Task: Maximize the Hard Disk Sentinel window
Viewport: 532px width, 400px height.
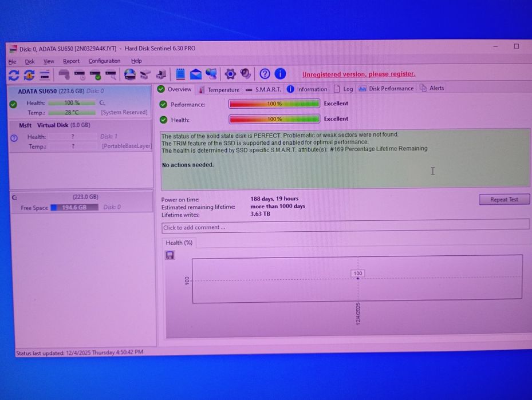Action: tap(517, 46)
